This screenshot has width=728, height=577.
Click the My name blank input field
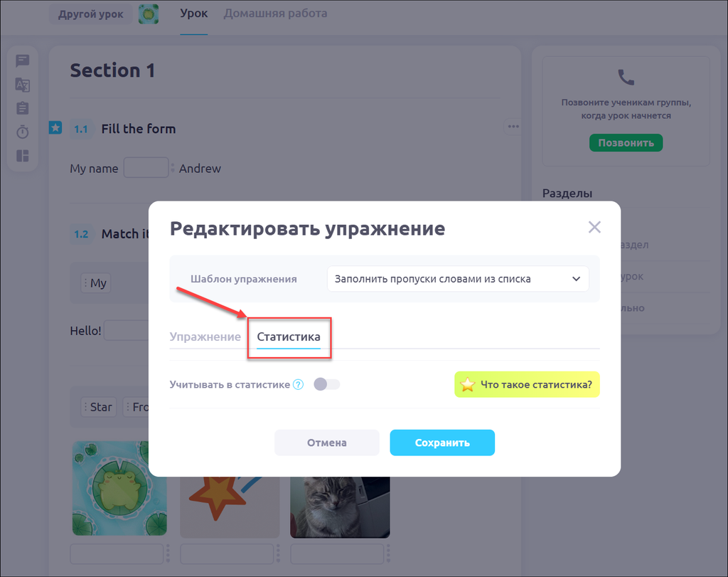(x=146, y=168)
